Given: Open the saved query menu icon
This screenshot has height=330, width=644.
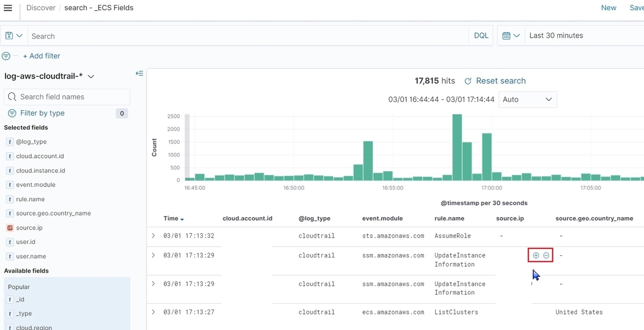Looking at the screenshot, I should tap(14, 35).
